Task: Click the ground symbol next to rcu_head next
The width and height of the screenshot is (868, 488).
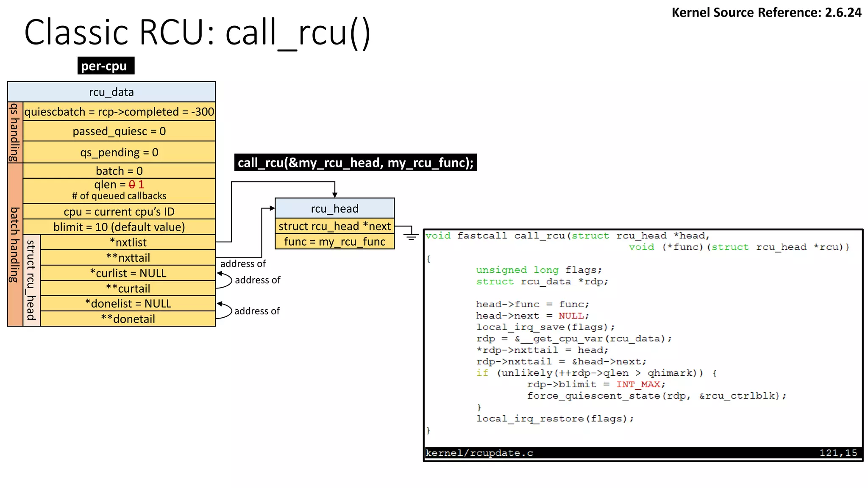Action: coord(411,236)
